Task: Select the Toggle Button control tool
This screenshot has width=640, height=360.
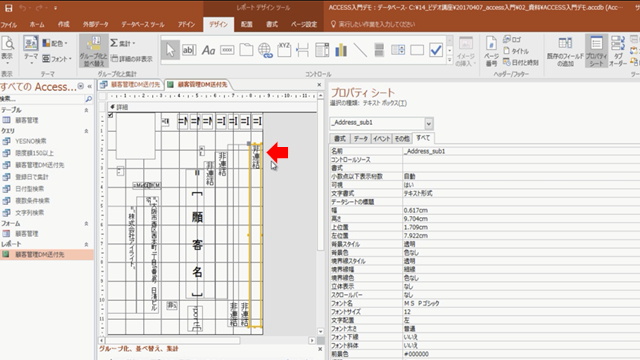Action: click(379, 50)
